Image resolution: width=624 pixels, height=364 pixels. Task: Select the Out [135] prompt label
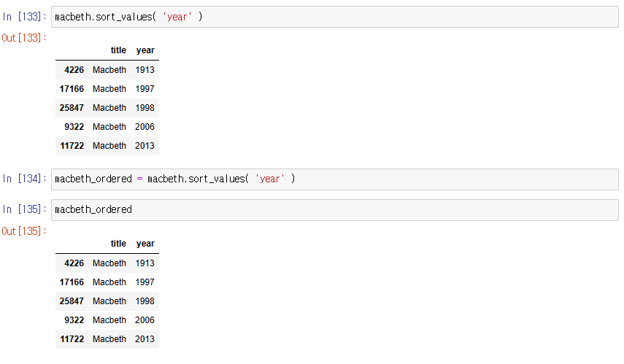click(x=24, y=231)
